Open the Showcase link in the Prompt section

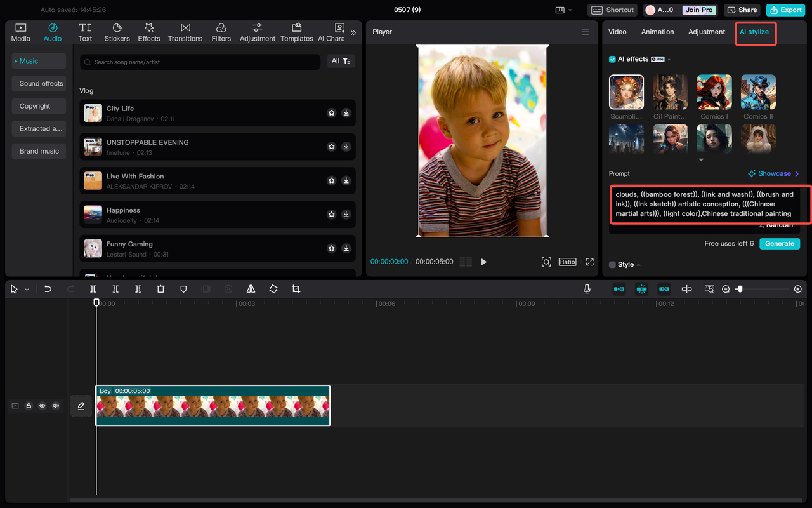coord(773,173)
